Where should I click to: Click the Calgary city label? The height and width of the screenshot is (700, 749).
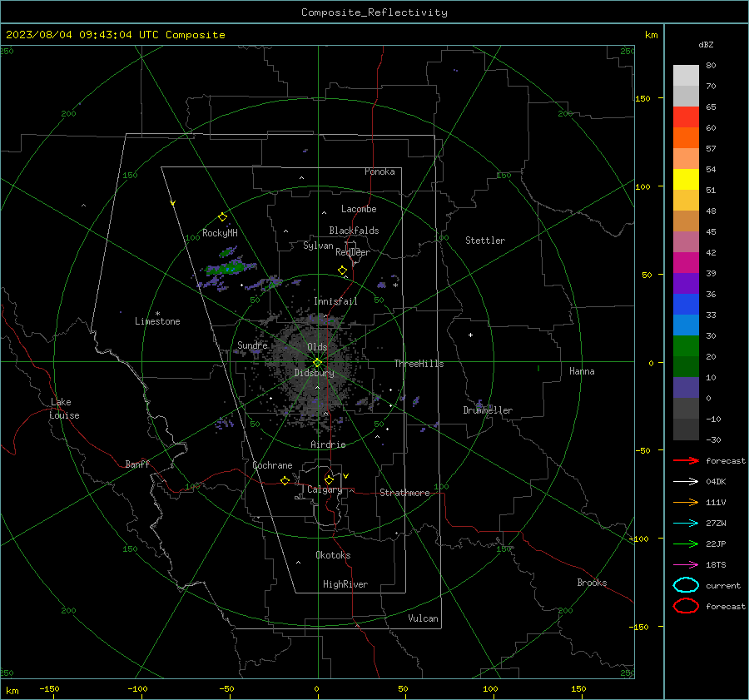pyautogui.click(x=325, y=489)
